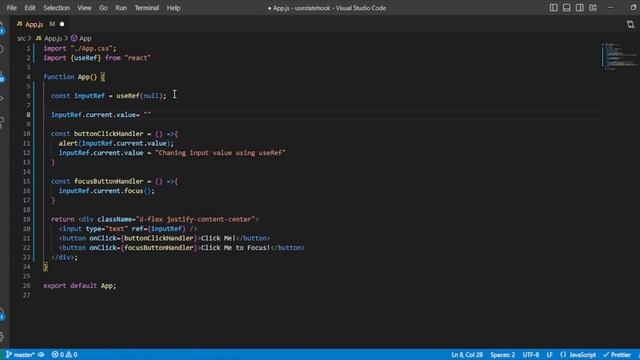Click the git branch icon beside master*

(x=8, y=354)
